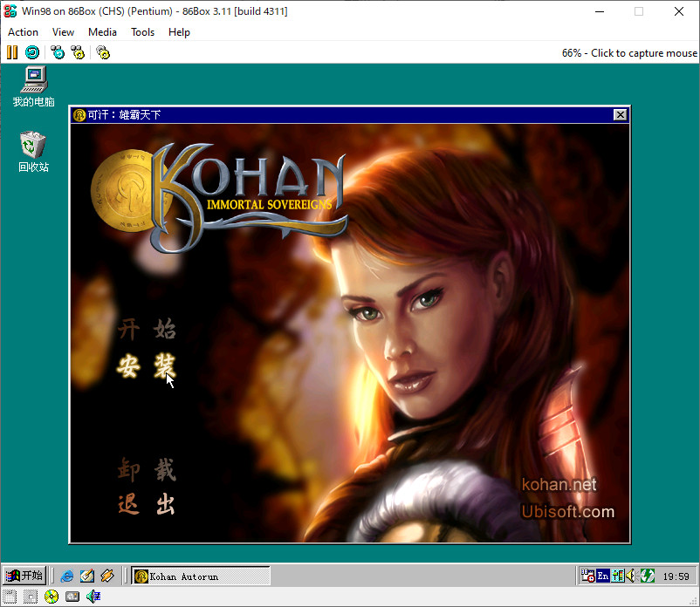Open the Action menu
700x607 pixels.
coord(24,32)
